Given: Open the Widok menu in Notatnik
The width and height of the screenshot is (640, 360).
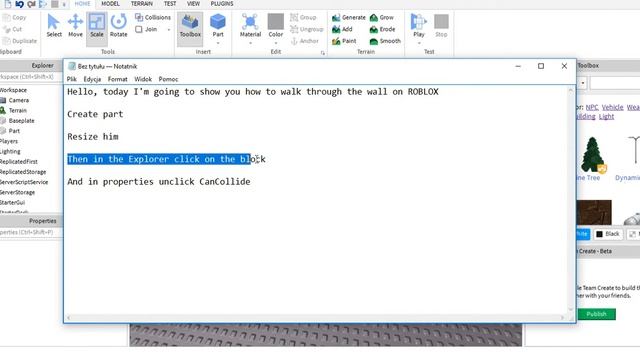Looking at the screenshot, I should pyautogui.click(x=143, y=79).
